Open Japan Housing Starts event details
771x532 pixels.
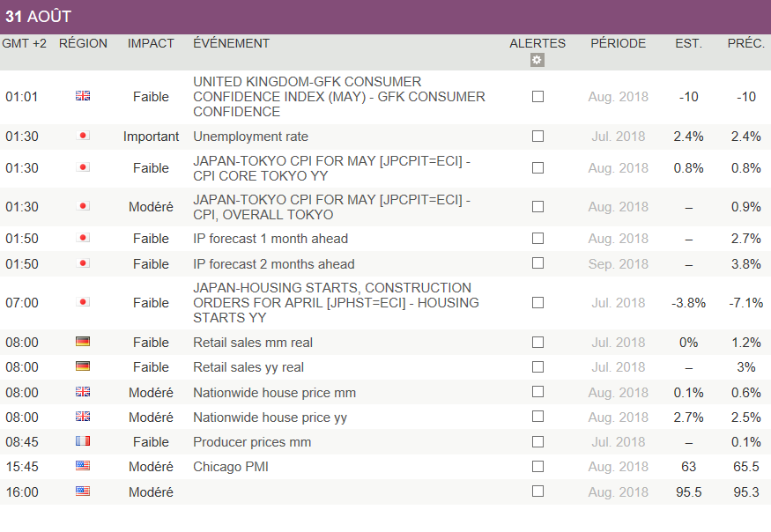pos(335,303)
